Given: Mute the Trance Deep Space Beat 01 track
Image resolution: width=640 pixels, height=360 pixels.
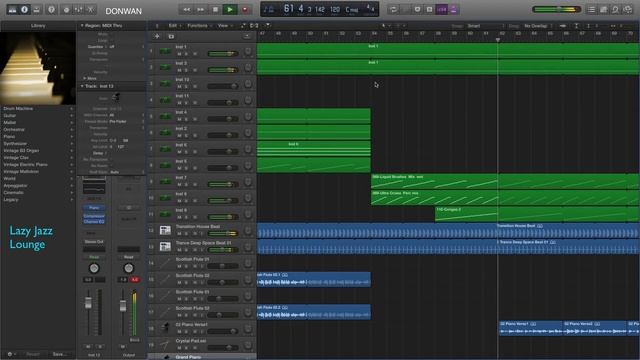Looking at the screenshot, I should (x=179, y=250).
